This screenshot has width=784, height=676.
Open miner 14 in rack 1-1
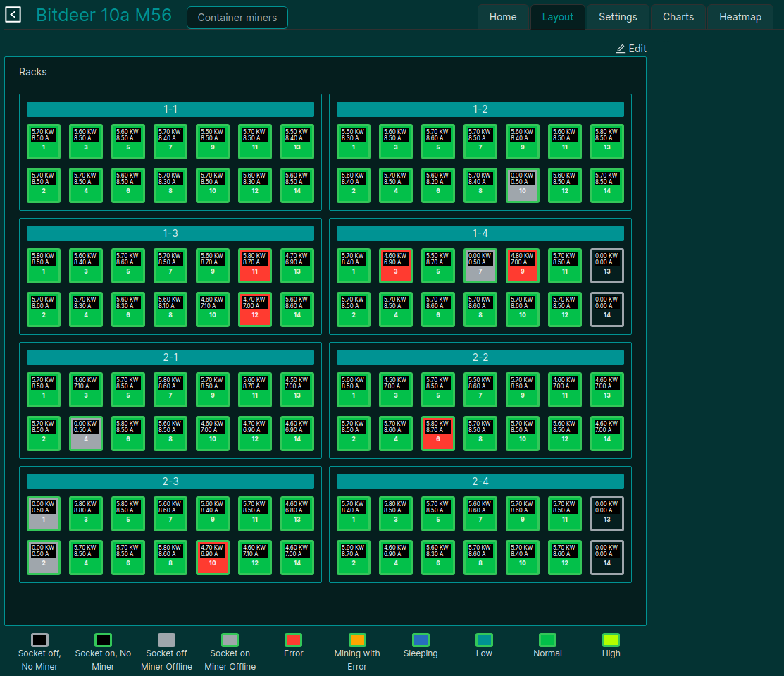297,185
